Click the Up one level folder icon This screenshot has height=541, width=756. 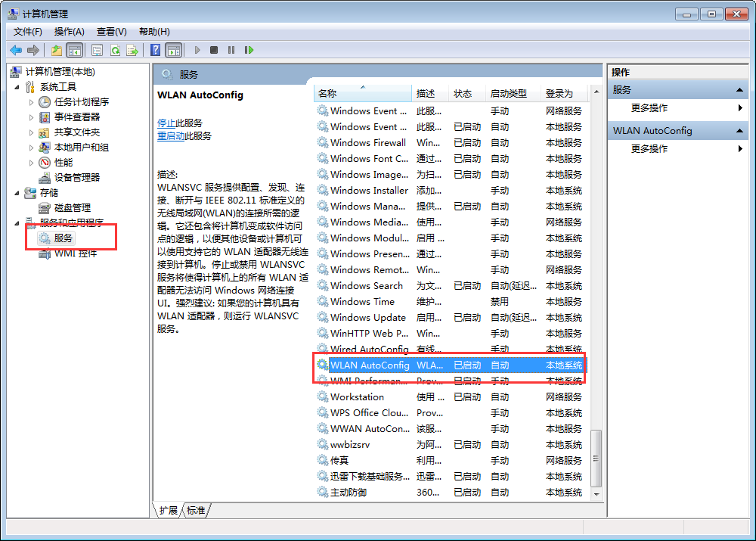(x=57, y=50)
